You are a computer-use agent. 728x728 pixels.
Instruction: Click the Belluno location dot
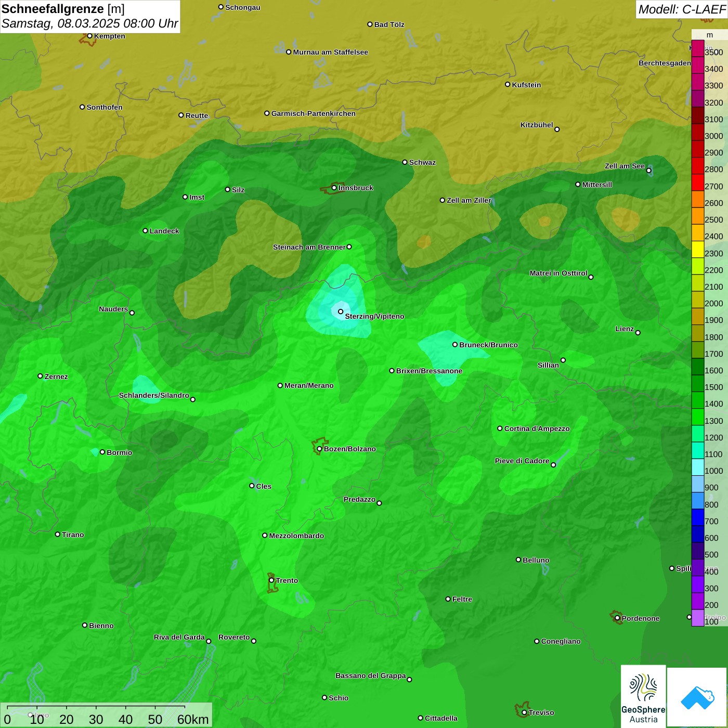[518, 560]
